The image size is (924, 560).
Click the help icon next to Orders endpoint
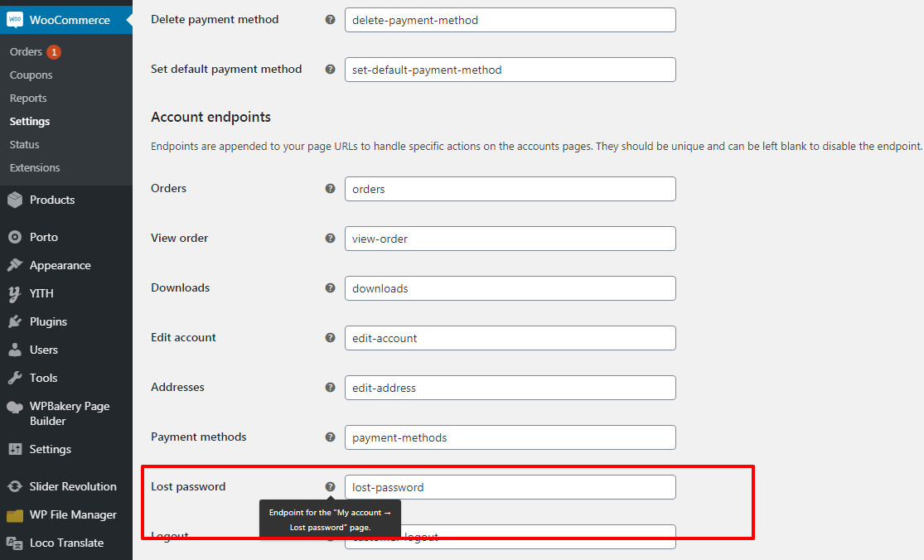pyautogui.click(x=330, y=188)
